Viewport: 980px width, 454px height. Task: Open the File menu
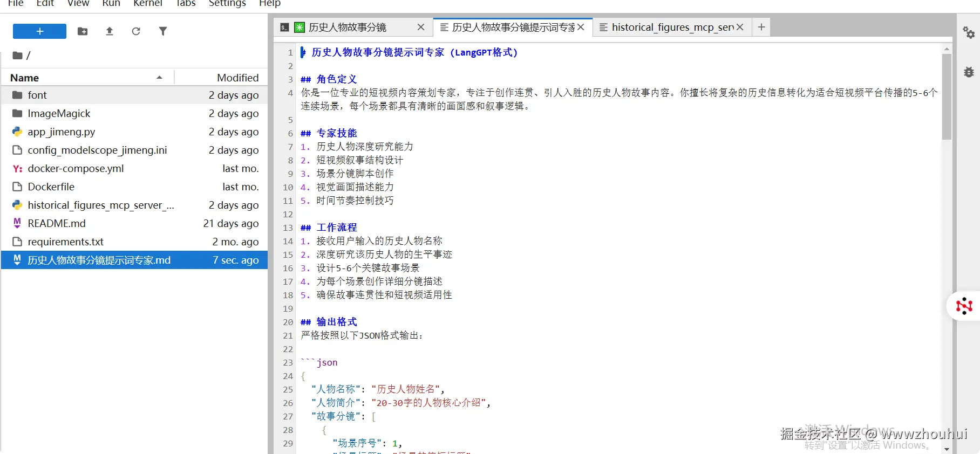16,3
